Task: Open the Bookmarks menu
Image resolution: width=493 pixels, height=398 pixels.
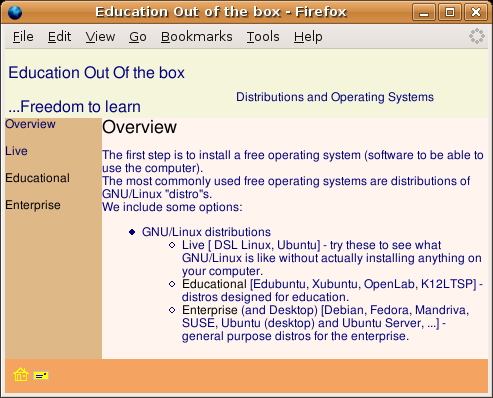Action: 196,37
